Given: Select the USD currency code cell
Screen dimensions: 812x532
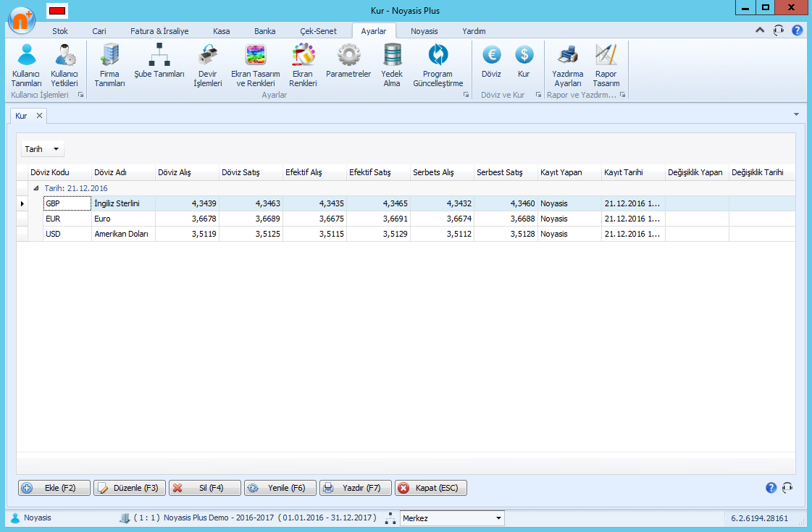Looking at the screenshot, I should click(67, 234).
